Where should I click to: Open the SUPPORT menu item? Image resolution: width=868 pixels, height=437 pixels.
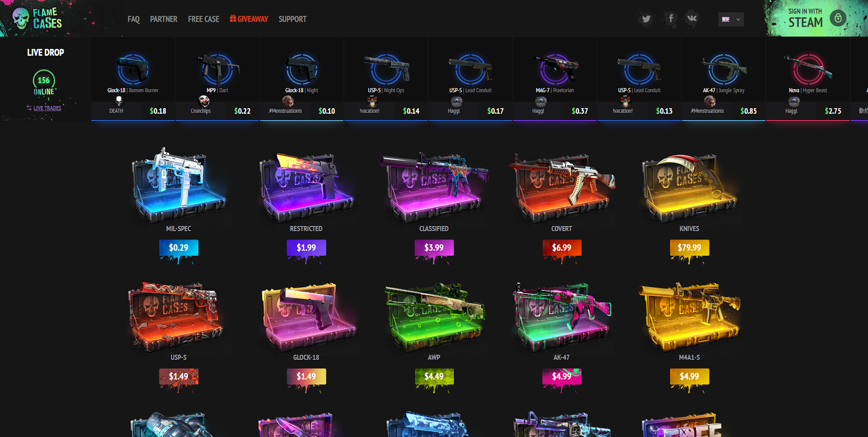click(x=292, y=19)
